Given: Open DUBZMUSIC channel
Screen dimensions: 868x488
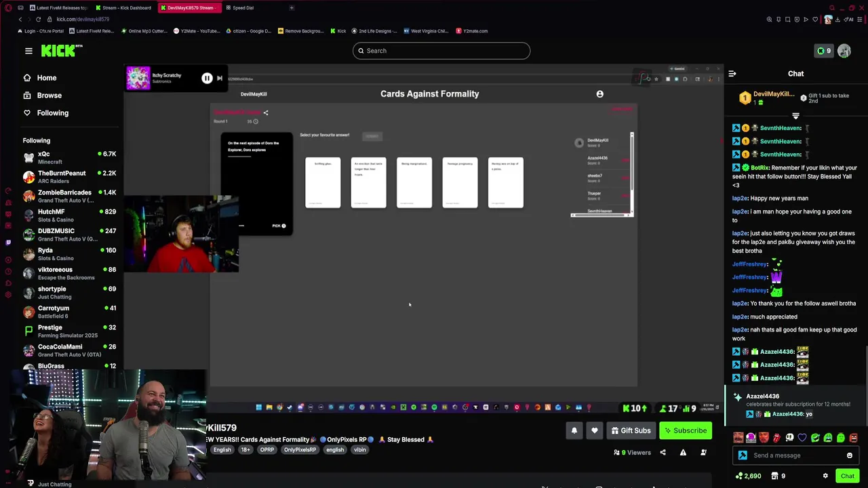Looking at the screenshot, I should (69, 235).
